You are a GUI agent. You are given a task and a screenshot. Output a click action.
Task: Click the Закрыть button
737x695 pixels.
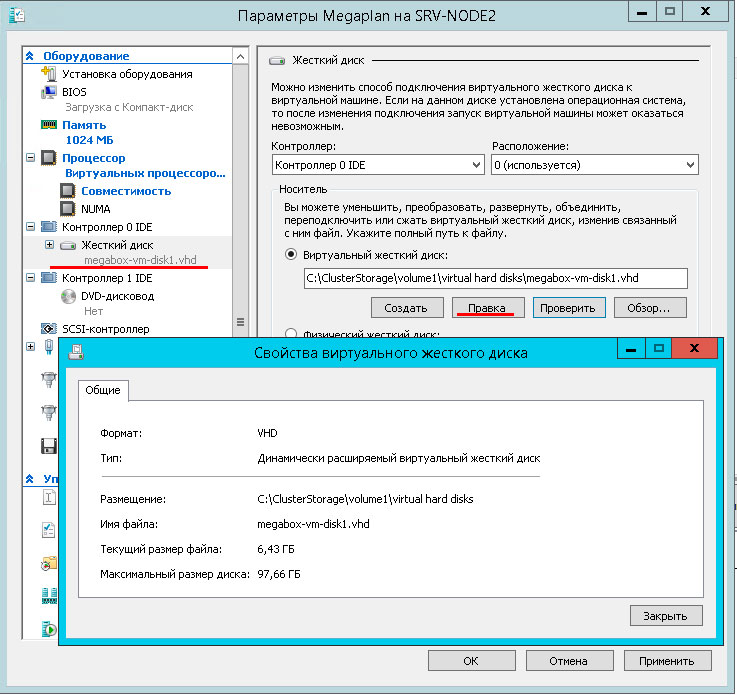point(666,615)
